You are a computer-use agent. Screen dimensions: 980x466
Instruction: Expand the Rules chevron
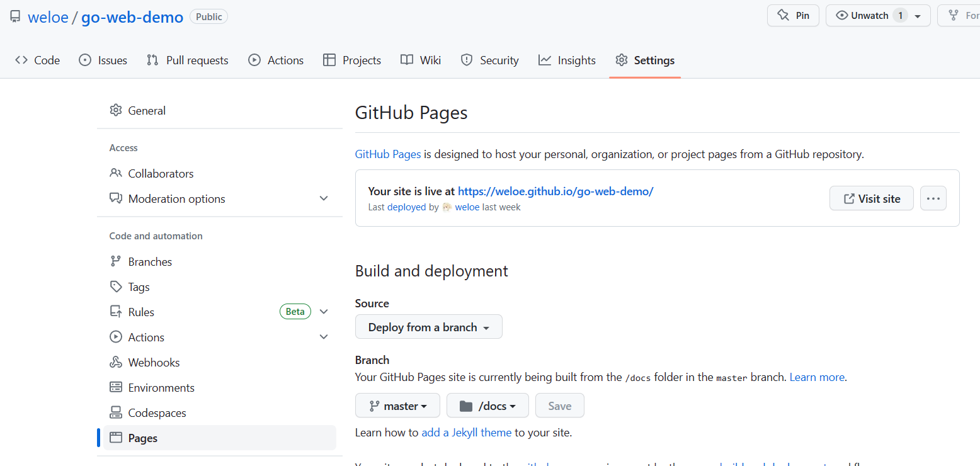click(324, 312)
